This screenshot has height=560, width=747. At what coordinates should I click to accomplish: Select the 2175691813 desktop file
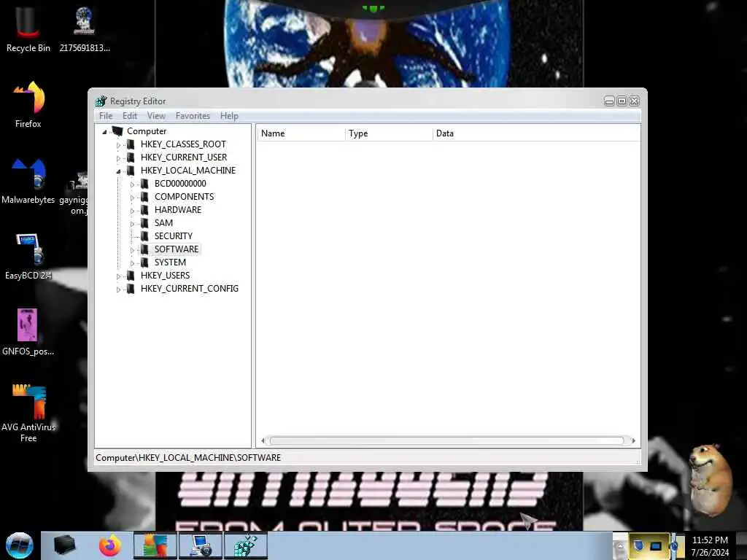click(x=85, y=29)
